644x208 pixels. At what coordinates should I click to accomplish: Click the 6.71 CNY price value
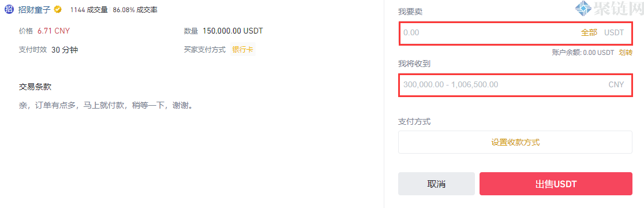click(x=54, y=31)
